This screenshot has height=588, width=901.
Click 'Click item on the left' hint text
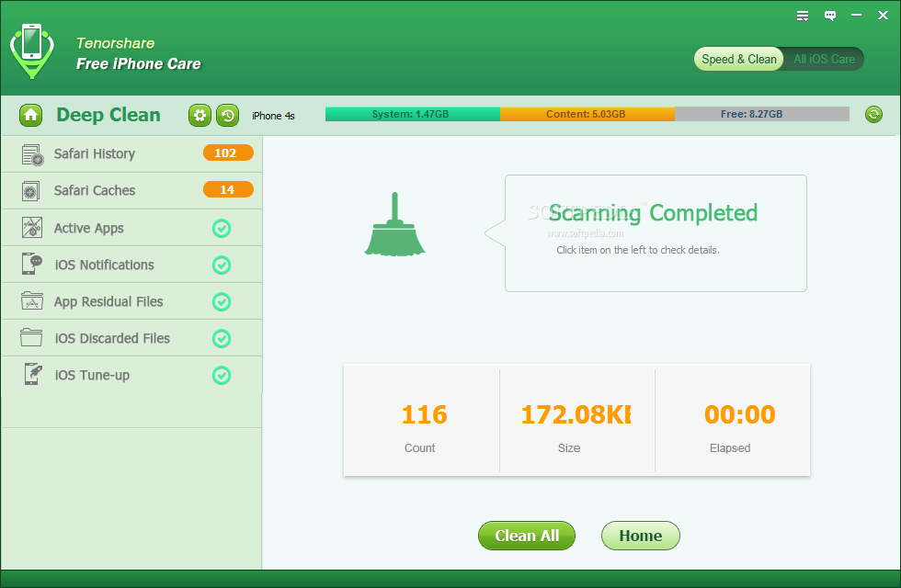[x=638, y=250]
